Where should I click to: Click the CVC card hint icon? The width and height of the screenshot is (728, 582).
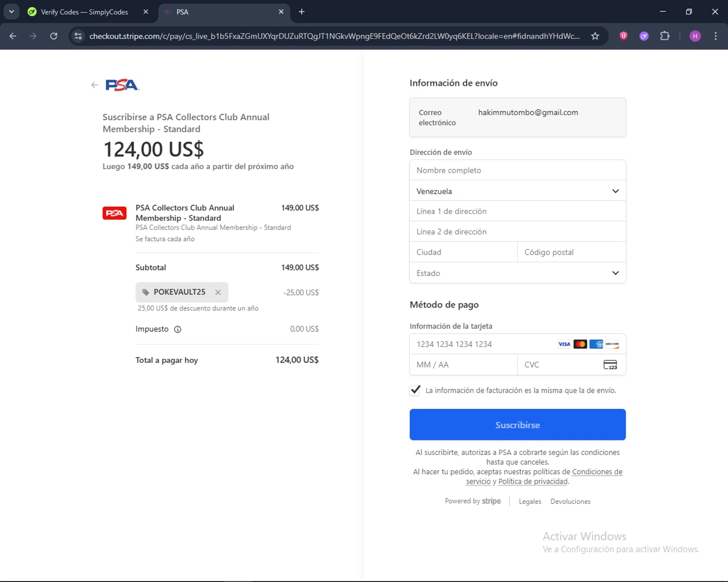[610, 365]
